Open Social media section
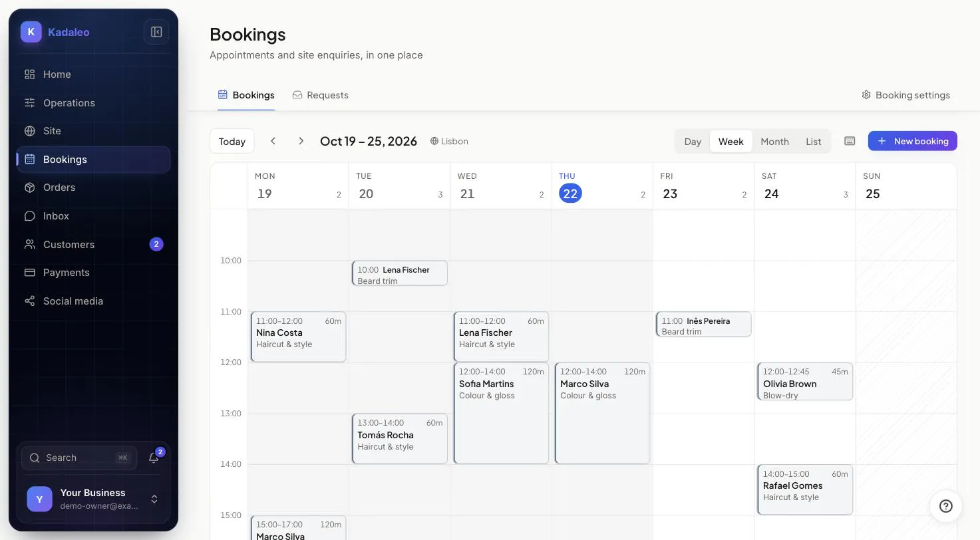This screenshot has width=980, height=540. (x=93, y=301)
